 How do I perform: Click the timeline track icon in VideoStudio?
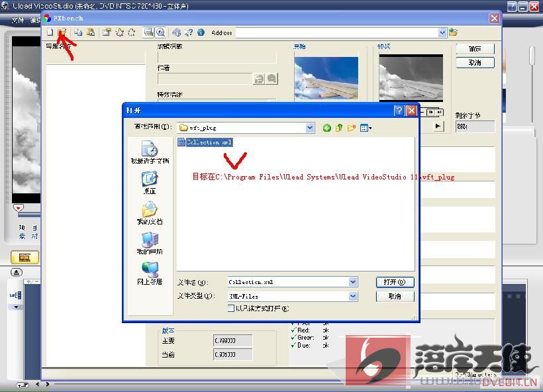pyautogui.click(x=16, y=295)
